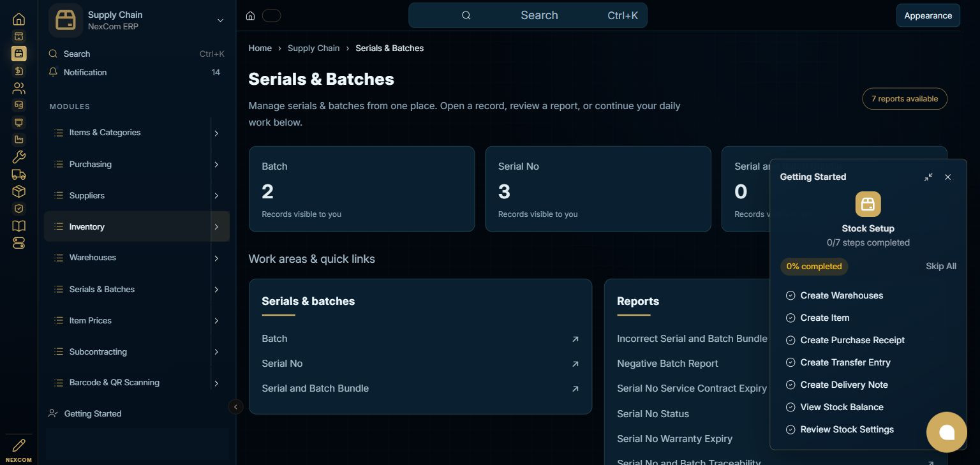Expand the Purchasing module chevron

click(216, 165)
